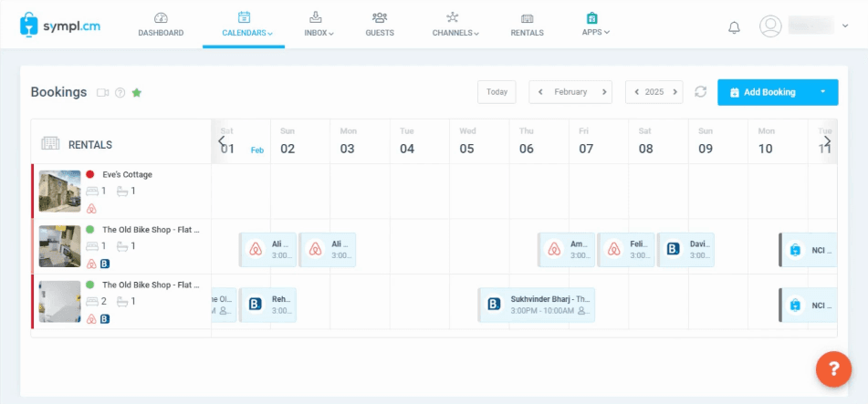The image size is (868, 404).
Task: Go to the previous month arrow
Action: point(541,92)
